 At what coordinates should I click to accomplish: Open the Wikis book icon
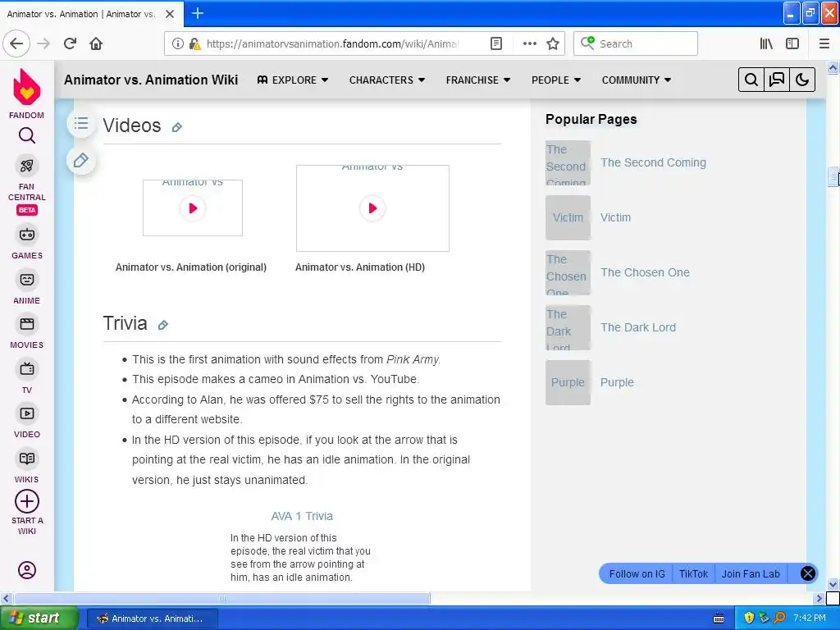(27, 459)
